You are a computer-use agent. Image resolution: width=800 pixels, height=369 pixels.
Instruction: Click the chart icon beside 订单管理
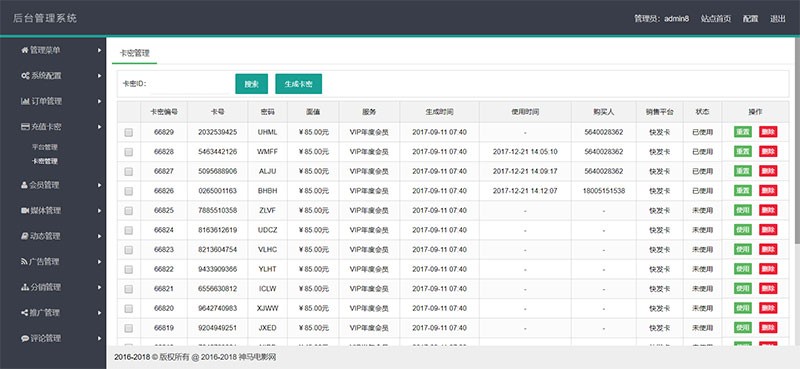pos(25,101)
